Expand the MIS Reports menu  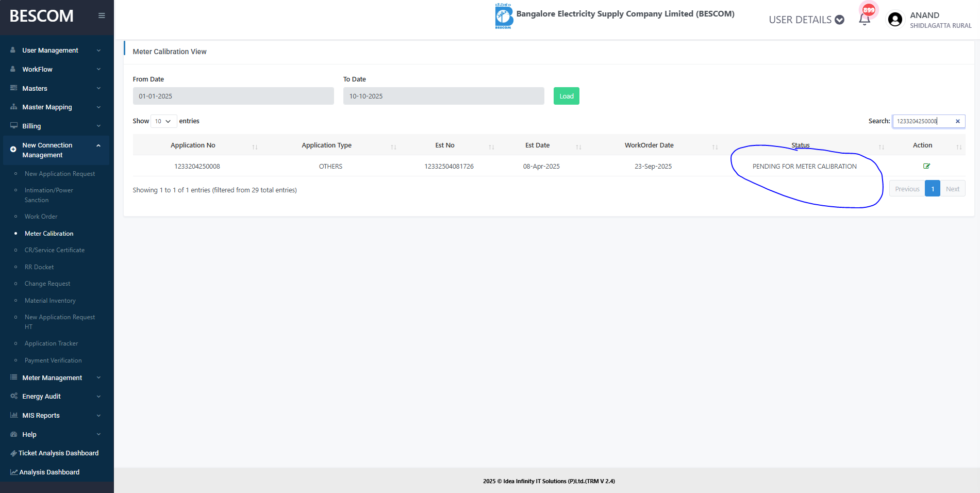(56, 415)
